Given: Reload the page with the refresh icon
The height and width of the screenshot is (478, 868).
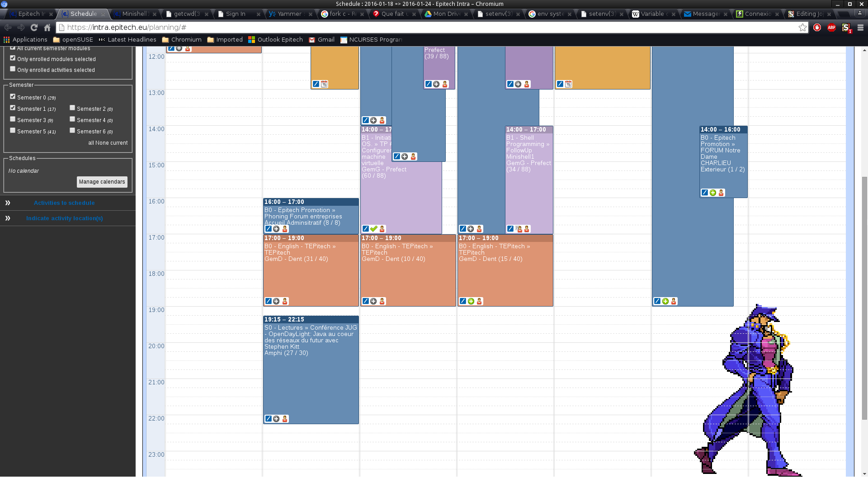Looking at the screenshot, I should click(x=34, y=28).
